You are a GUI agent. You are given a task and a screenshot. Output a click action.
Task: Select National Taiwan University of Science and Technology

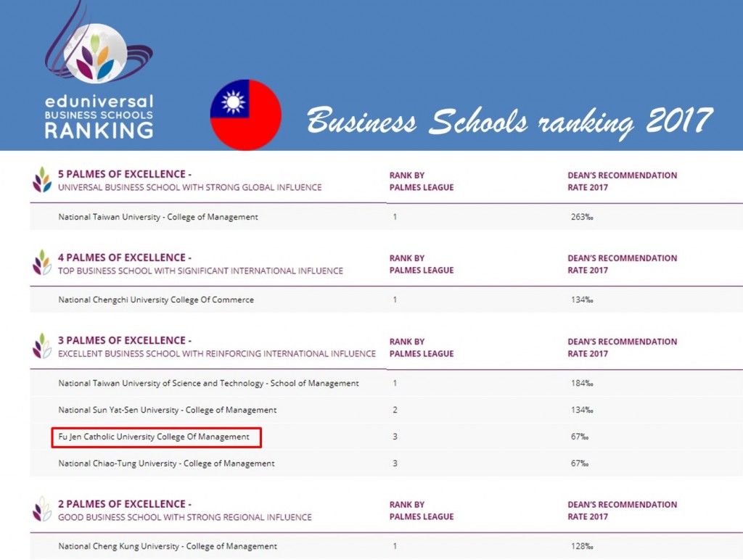click(208, 383)
